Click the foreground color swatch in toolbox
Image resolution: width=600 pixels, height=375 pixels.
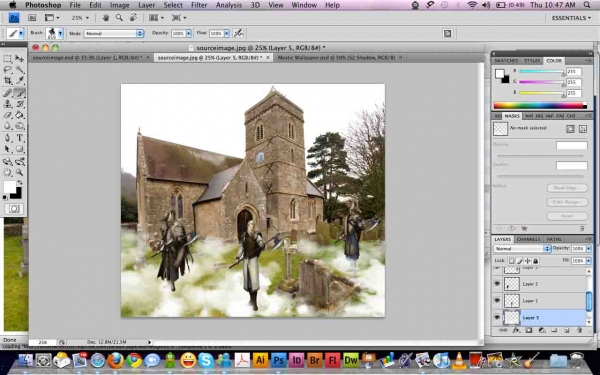click(10, 187)
